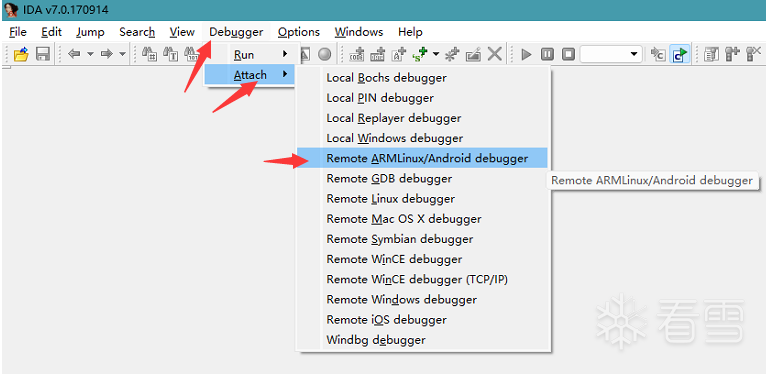Viewport: 766px width, 374px height.
Task: Open the File menu
Action: coord(18,32)
